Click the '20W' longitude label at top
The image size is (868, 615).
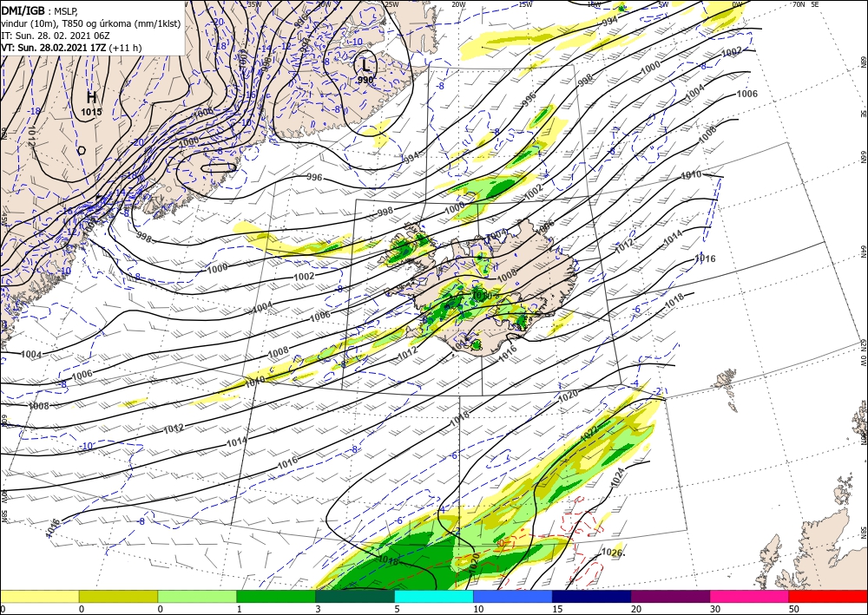(x=457, y=4)
